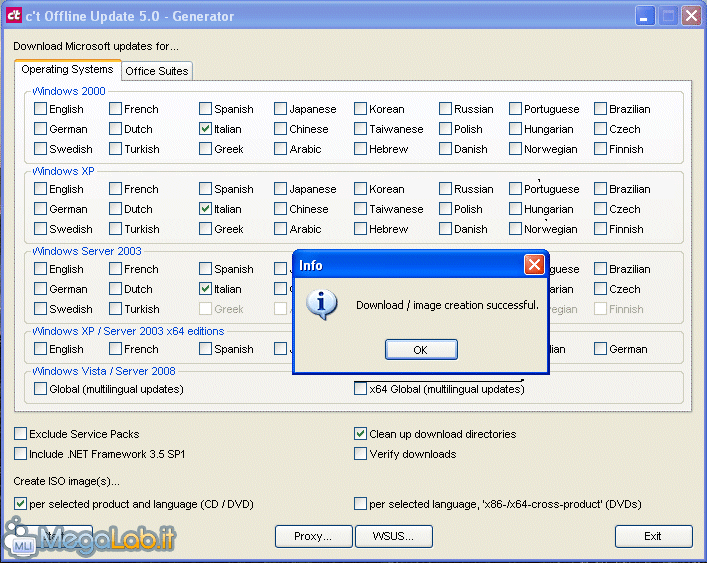707x563 pixels.
Task: Select Portuguese under Windows XP
Action: coord(515,189)
